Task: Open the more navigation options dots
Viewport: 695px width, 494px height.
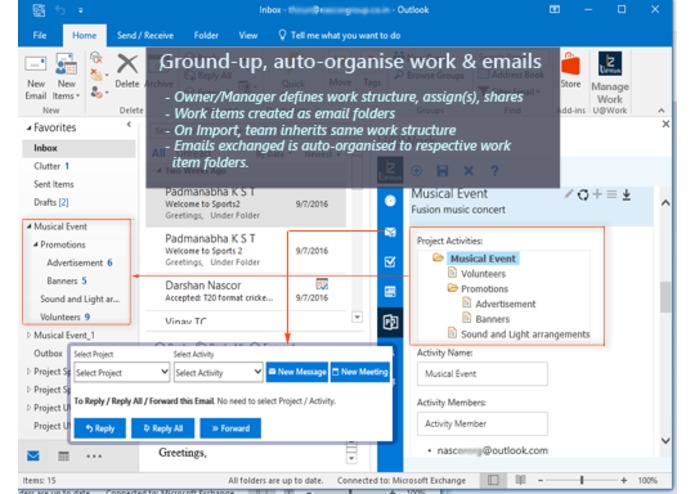Action: (94, 455)
